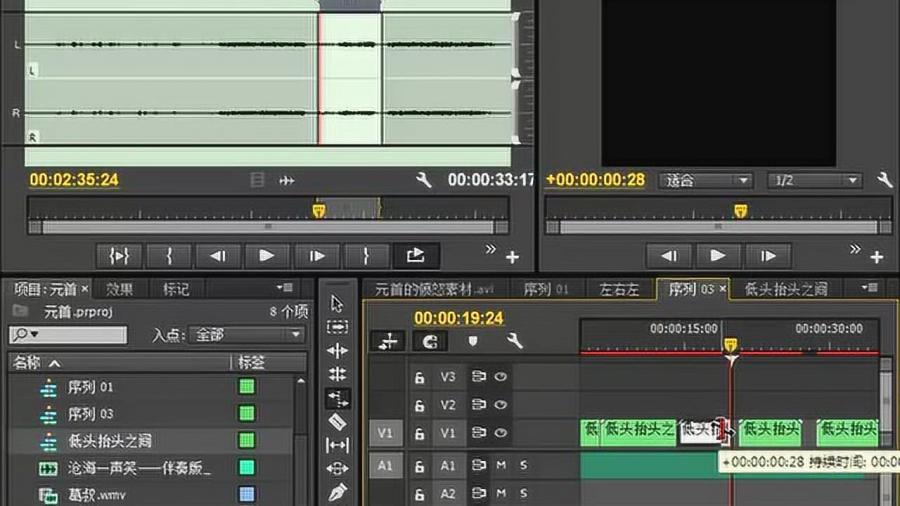The image size is (900, 506).
Task: Open the zoom level 适合 dropdown
Action: (705, 181)
